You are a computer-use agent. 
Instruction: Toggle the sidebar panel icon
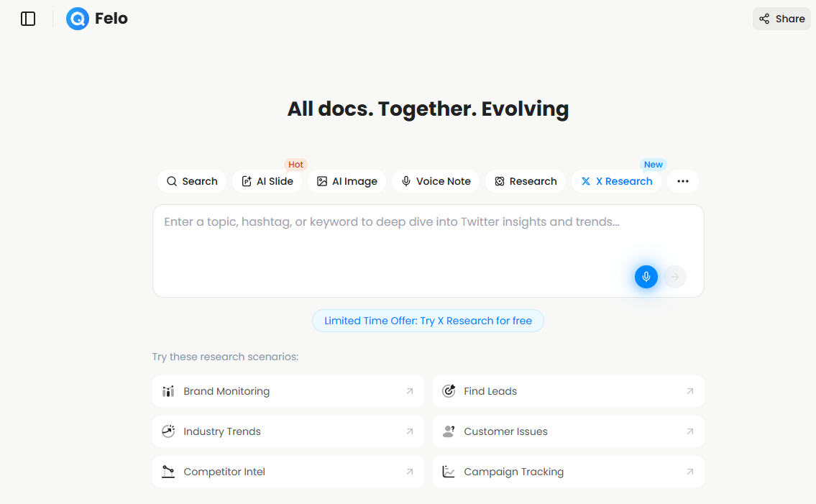[x=28, y=19]
